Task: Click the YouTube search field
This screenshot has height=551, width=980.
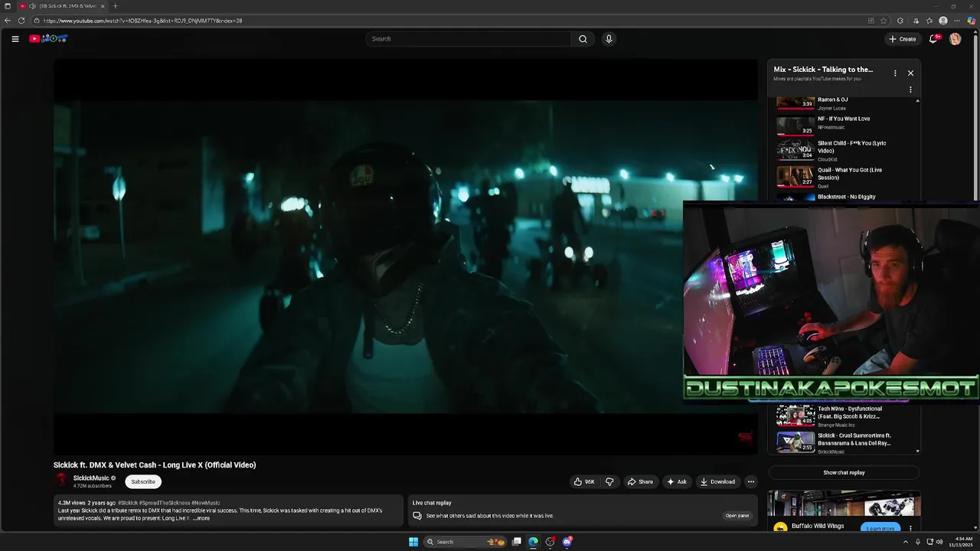Action: pos(468,39)
